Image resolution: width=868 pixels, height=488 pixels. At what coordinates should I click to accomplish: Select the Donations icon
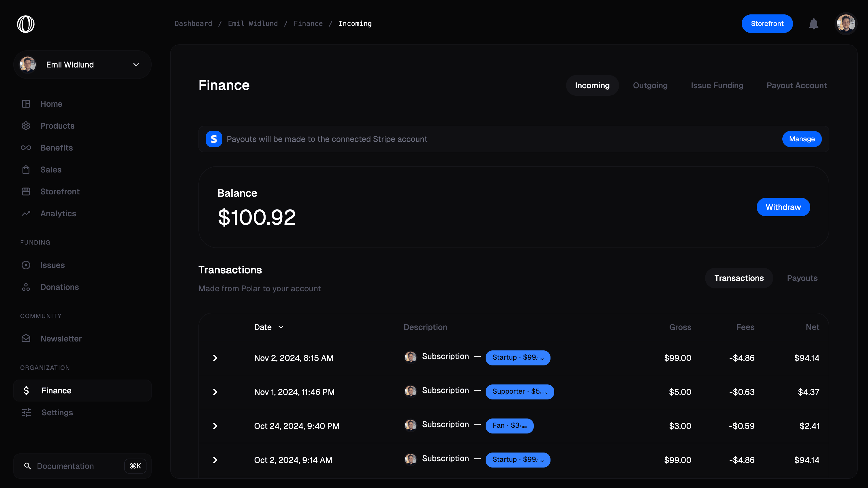pyautogui.click(x=26, y=287)
